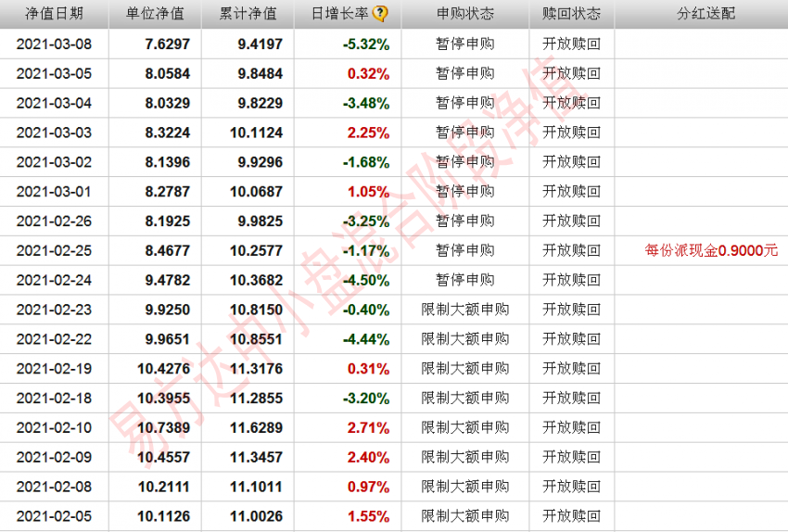
Task: Select the 单位净值 column header
Action: (x=155, y=14)
